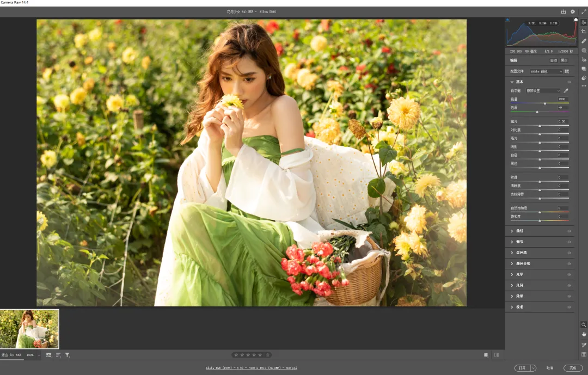Click the save image icon at top
The image size is (588, 375).
coord(563,11)
